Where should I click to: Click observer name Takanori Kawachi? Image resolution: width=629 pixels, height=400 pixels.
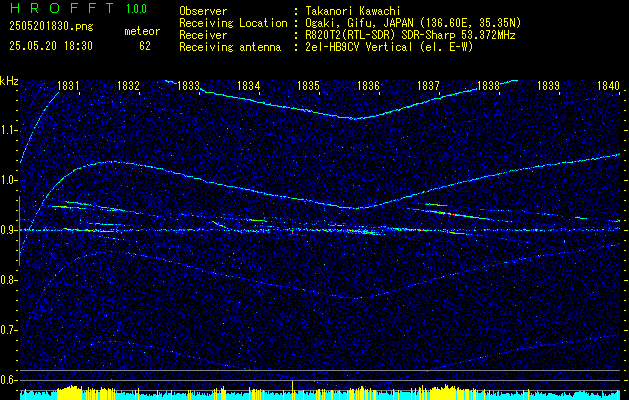click(352, 11)
